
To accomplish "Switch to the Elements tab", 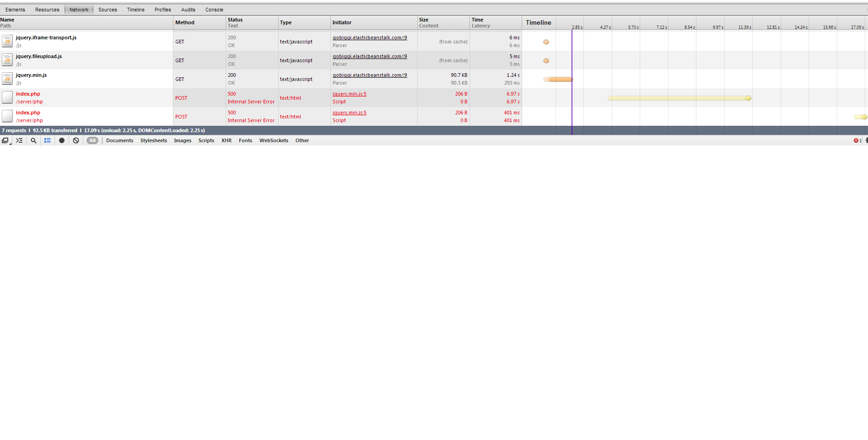I will pyautogui.click(x=15, y=10).
